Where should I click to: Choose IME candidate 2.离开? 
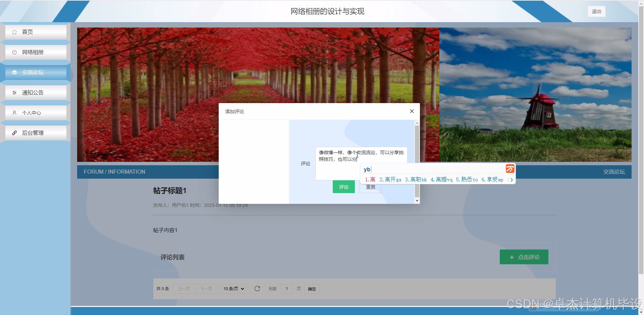(x=390, y=180)
